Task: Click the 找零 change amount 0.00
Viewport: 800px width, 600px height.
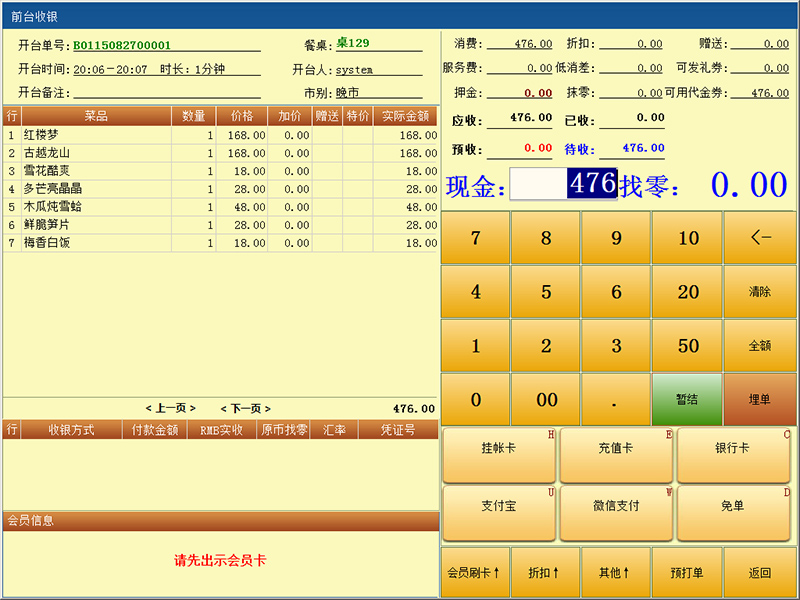Action: pyautogui.click(x=749, y=185)
